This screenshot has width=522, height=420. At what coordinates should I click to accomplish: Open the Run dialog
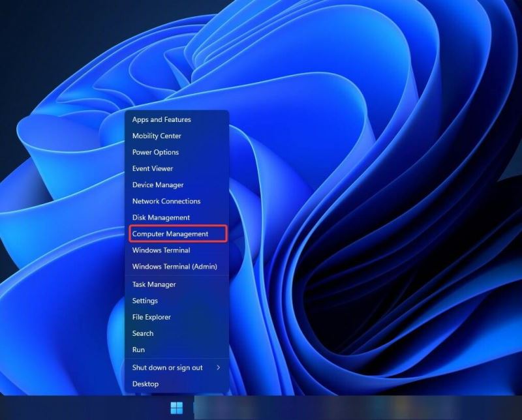[138, 350]
